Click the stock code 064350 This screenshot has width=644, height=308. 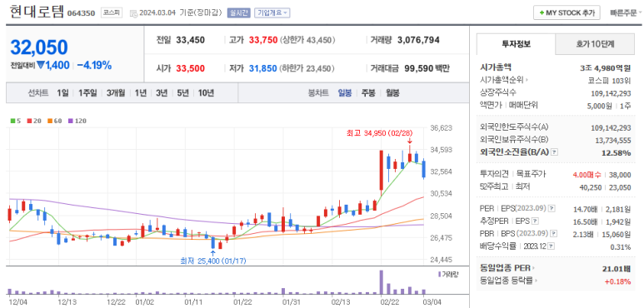click(82, 13)
